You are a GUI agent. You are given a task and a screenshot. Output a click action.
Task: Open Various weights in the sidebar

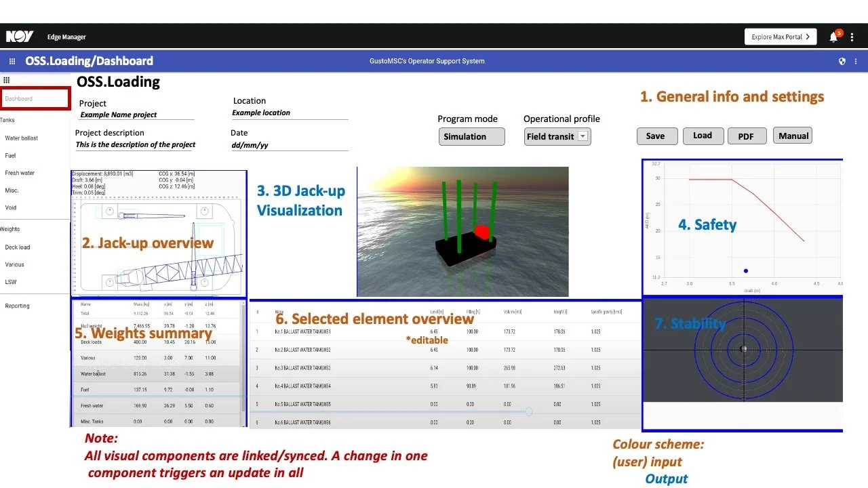[x=14, y=265]
